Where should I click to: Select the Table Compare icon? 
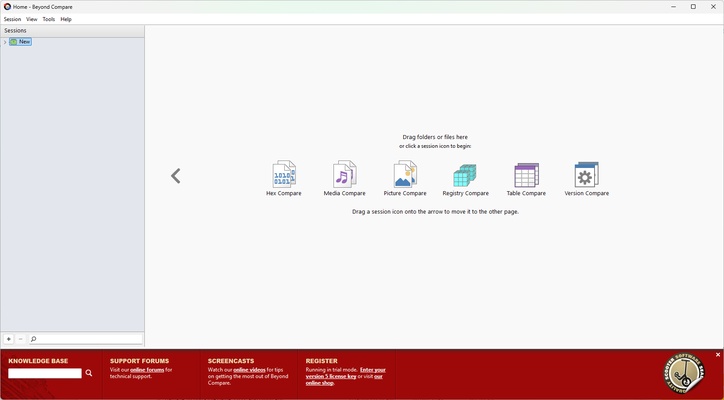[x=526, y=176]
